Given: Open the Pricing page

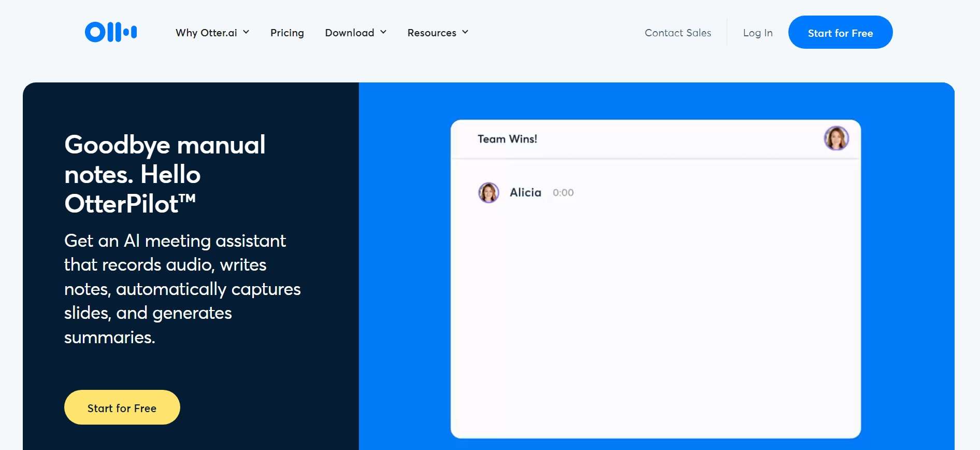Looking at the screenshot, I should (x=287, y=33).
